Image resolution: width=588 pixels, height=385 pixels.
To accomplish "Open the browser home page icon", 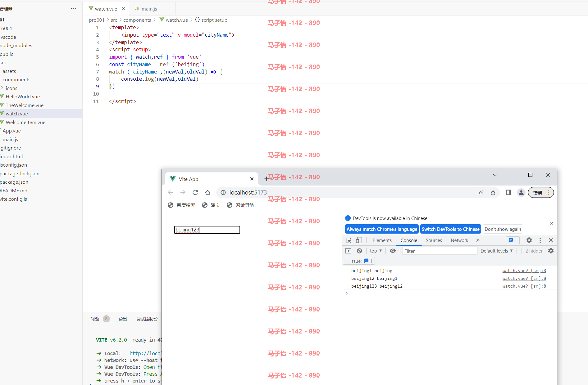I will [x=207, y=193].
